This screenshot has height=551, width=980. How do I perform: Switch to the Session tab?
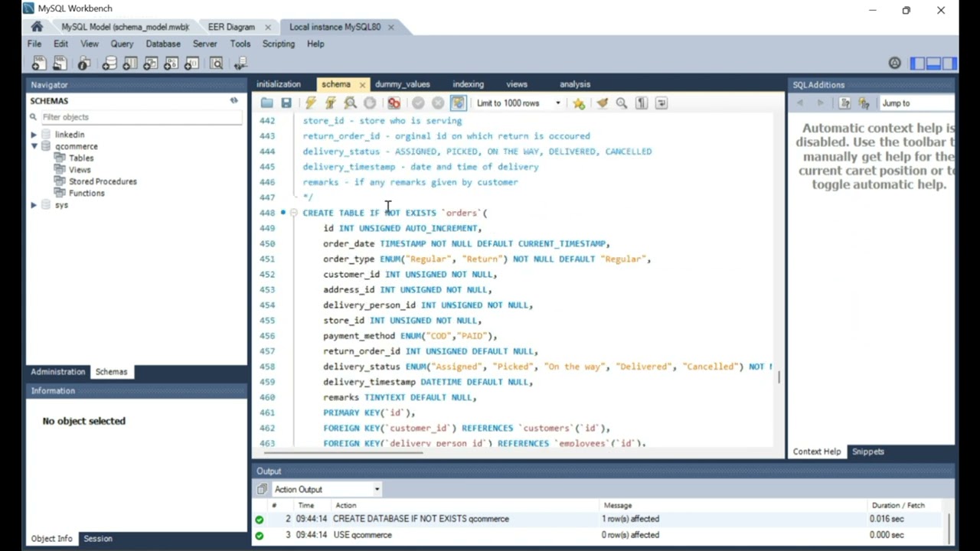pyautogui.click(x=98, y=539)
